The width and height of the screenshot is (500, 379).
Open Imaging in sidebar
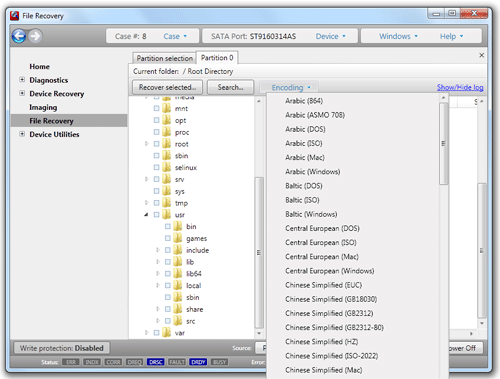coord(43,107)
